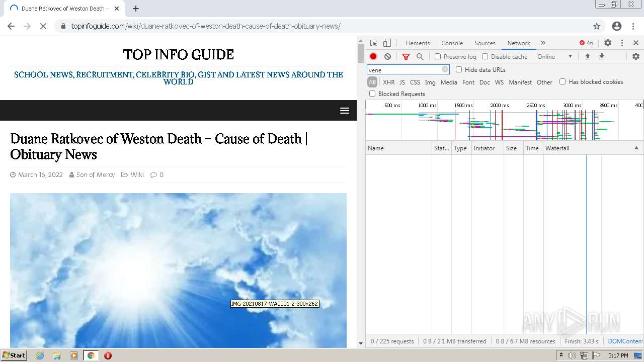644x362 pixels.
Task: Expand more DevTools tabs chevron
Action: pyautogui.click(x=543, y=43)
